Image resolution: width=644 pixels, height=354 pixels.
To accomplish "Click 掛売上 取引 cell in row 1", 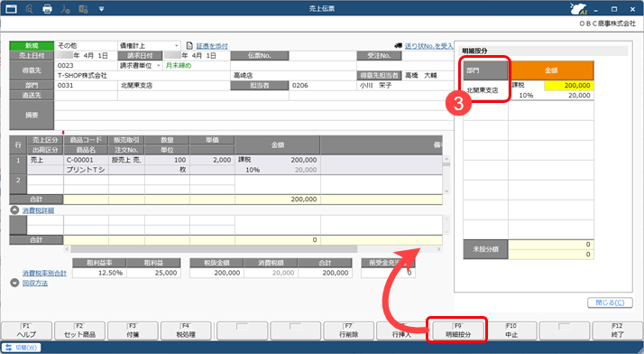I will (x=126, y=160).
